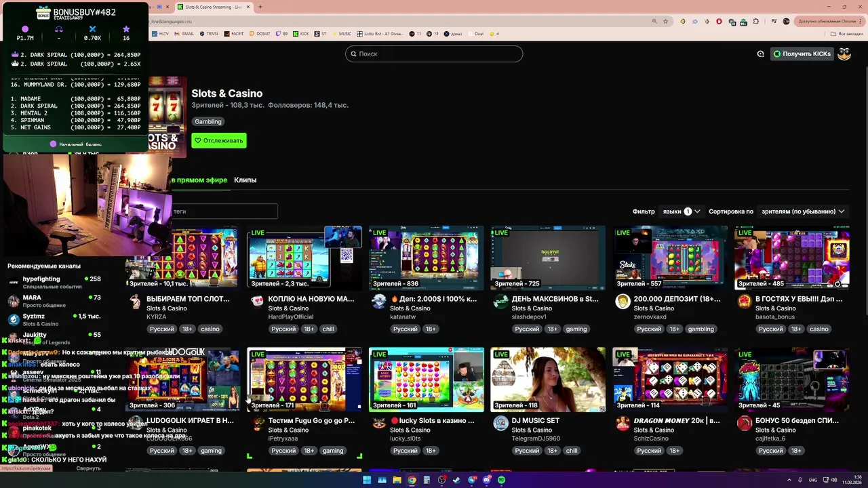This screenshot has width=868, height=488.
Task: Click Получить KICKs button
Action: (802, 54)
